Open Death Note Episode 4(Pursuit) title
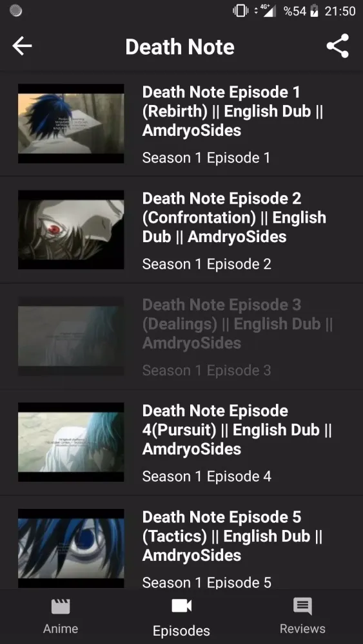The width and height of the screenshot is (363, 644). pyautogui.click(x=237, y=430)
